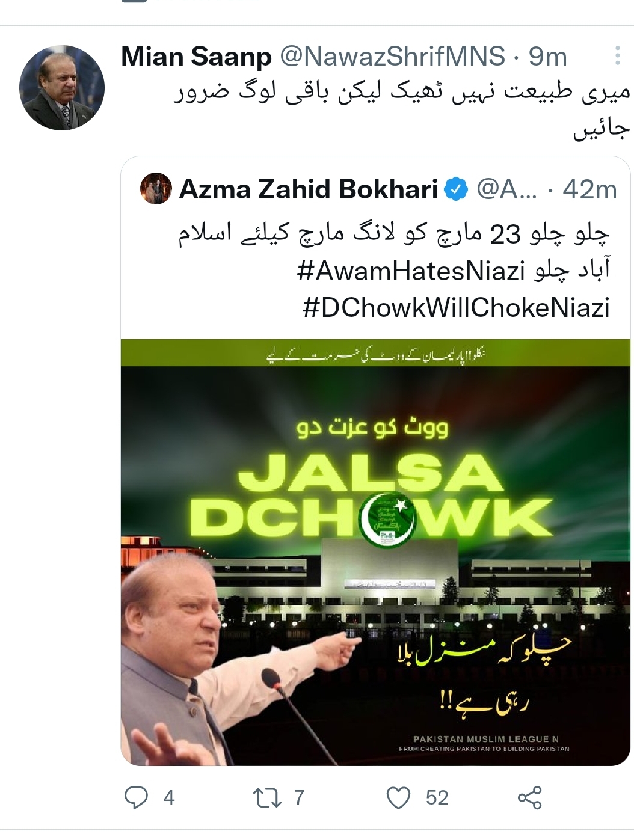This screenshot has width=634, height=840.
Task: Click the #DChowkWillChokeNiazi hashtag
Action: click(456, 307)
